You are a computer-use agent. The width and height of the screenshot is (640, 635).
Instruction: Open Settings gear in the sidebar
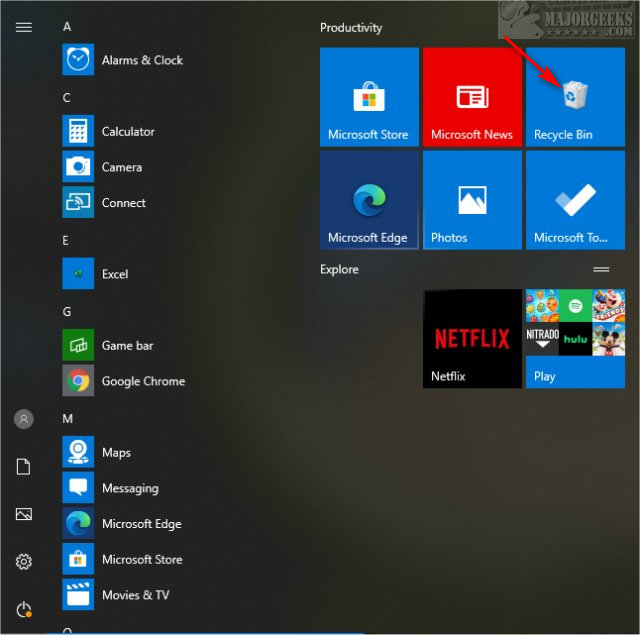[x=24, y=562]
